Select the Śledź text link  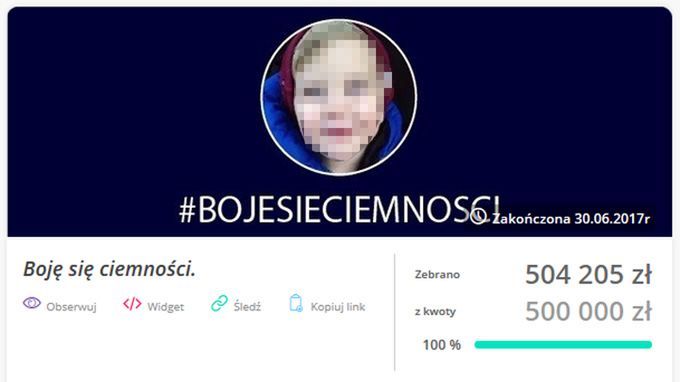(x=247, y=307)
